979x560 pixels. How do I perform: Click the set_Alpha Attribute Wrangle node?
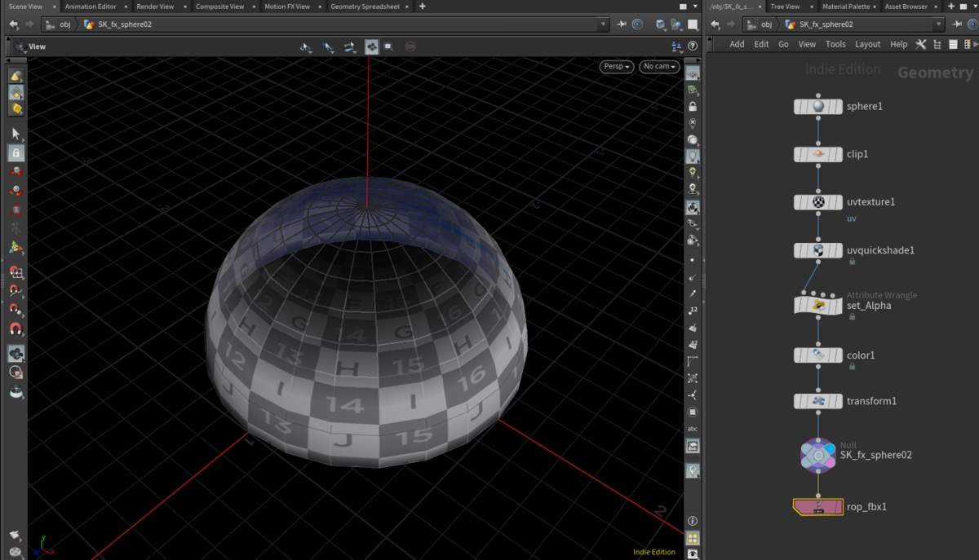[x=817, y=306]
